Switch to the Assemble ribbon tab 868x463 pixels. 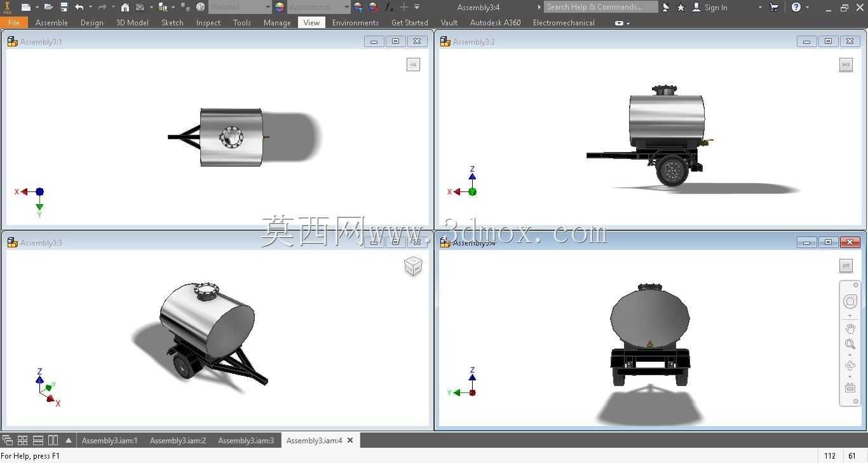51,22
